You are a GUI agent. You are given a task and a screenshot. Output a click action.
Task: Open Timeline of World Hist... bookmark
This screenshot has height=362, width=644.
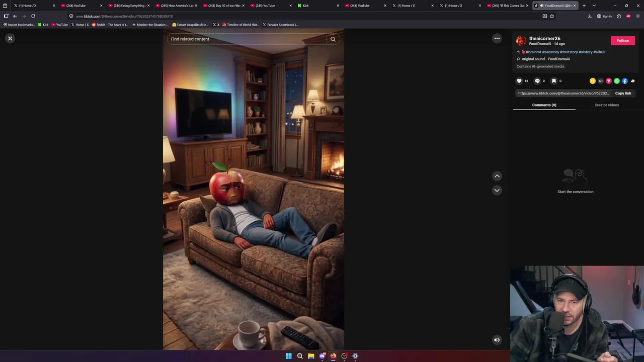point(240,25)
